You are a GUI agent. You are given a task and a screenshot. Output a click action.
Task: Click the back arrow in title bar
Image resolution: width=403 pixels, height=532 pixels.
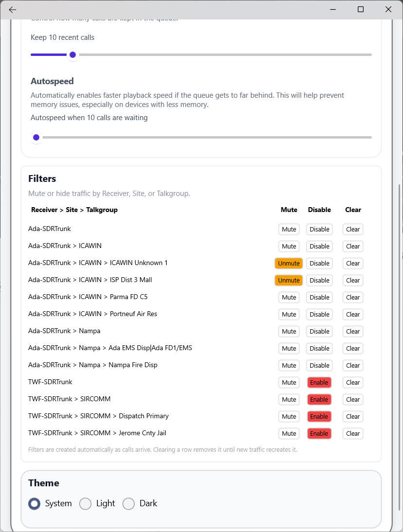click(x=13, y=10)
